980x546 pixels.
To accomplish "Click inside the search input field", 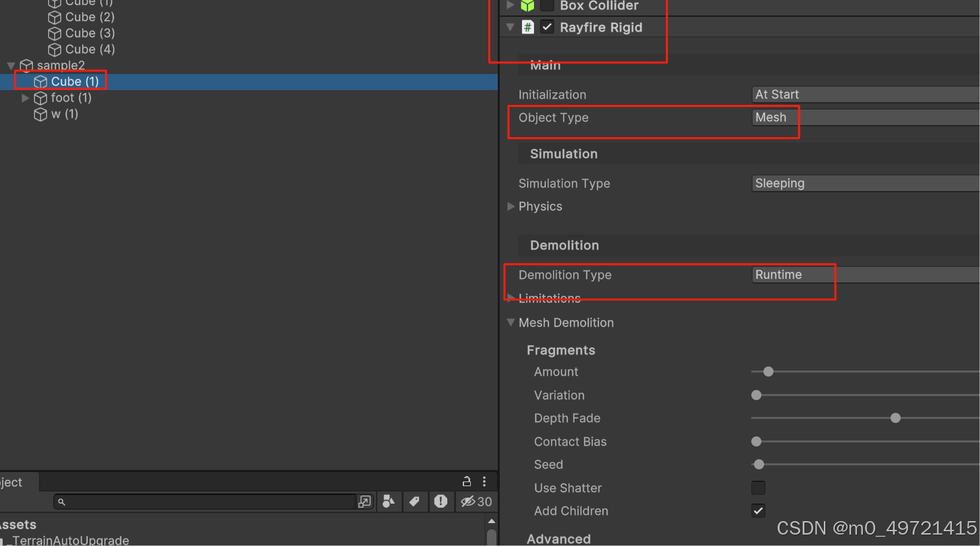I will (202, 501).
